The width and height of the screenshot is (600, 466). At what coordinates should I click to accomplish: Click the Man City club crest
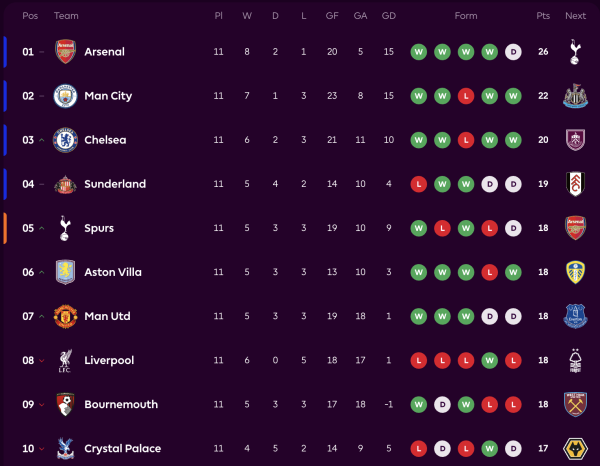65,96
